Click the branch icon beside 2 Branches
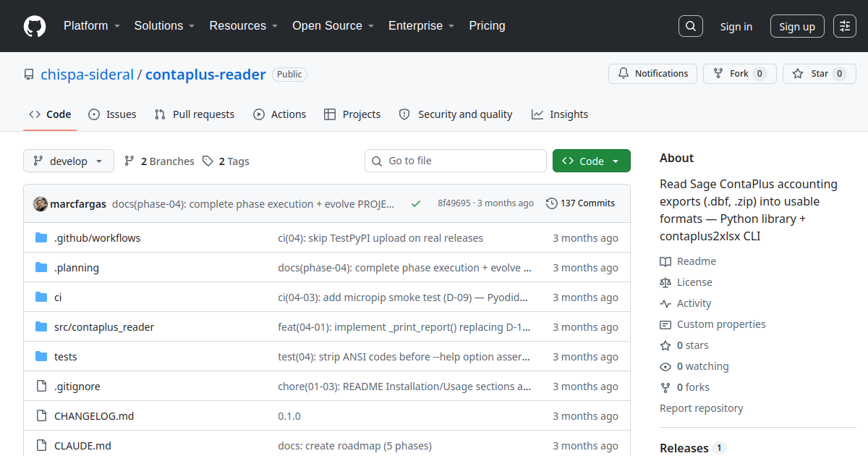The height and width of the screenshot is (456, 868). 129,161
